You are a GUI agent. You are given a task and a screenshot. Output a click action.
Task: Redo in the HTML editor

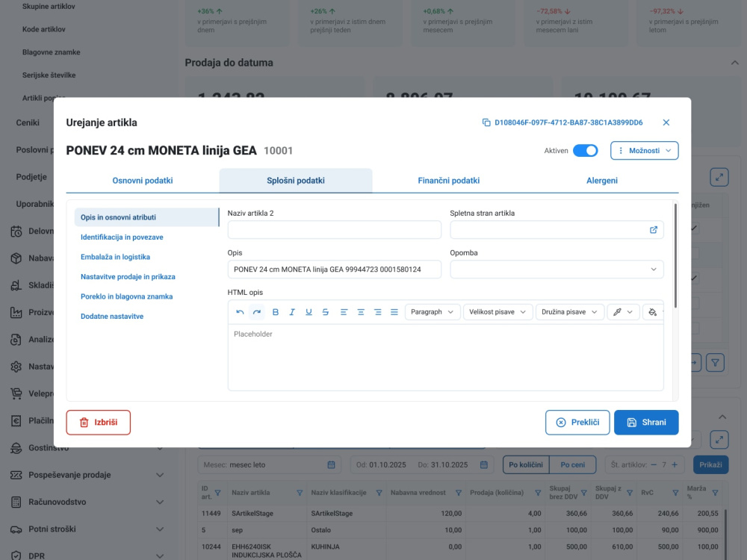[257, 312]
